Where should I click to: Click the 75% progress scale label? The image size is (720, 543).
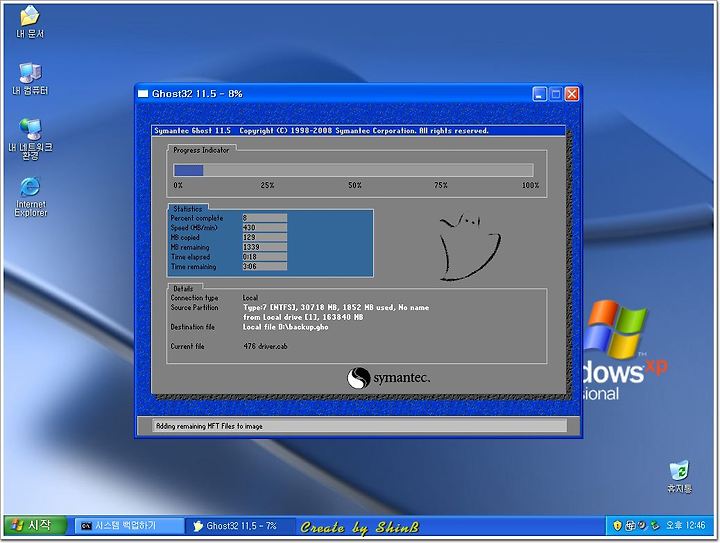click(441, 185)
